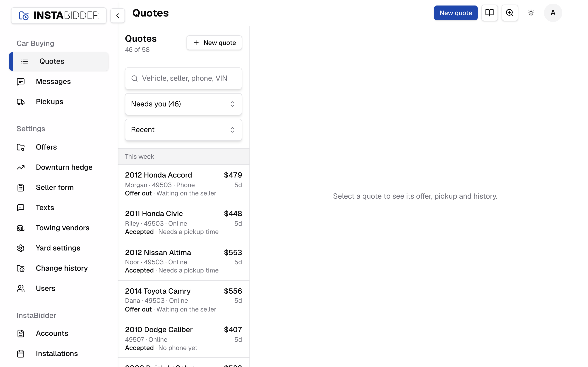Click the zoom-in magnifier icon
The height and width of the screenshot is (367, 588).
(509, 13)
